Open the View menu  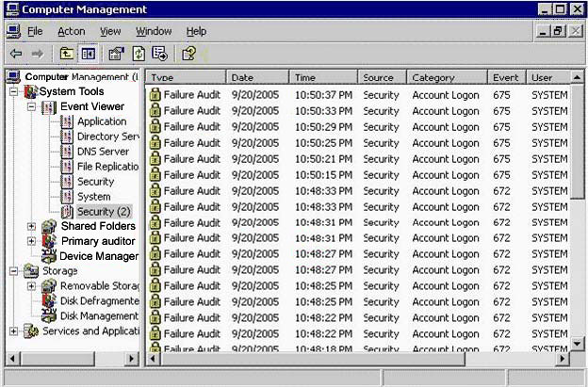pos(110,31)
